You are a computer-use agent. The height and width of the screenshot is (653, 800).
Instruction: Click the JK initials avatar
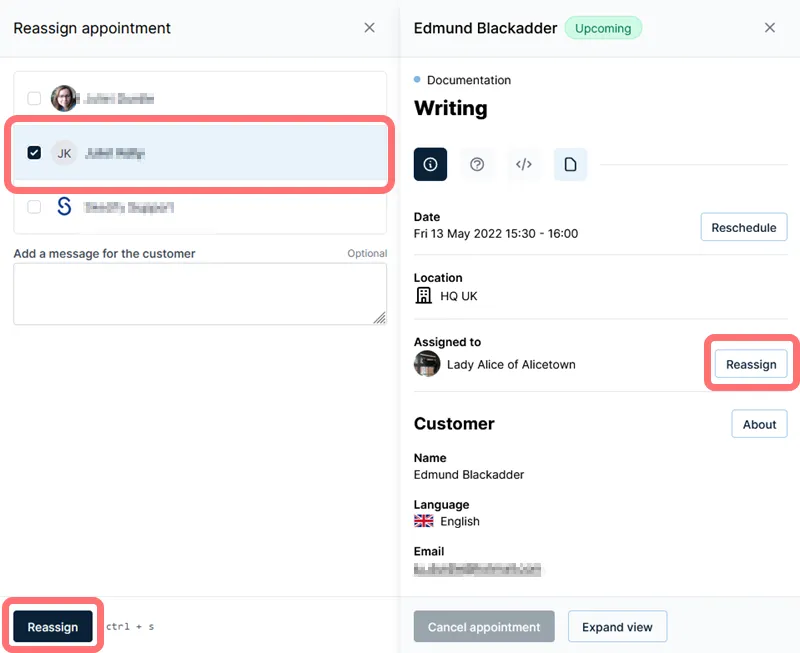[64, 153]
